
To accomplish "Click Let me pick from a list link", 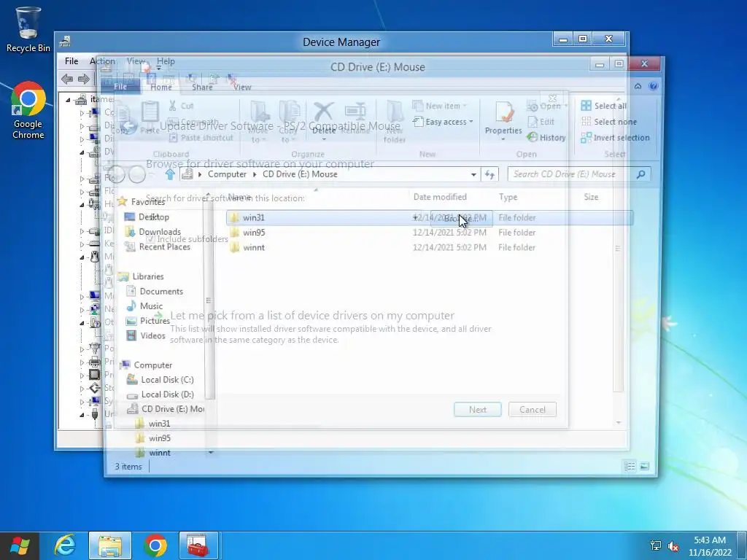I will (312, 315).
